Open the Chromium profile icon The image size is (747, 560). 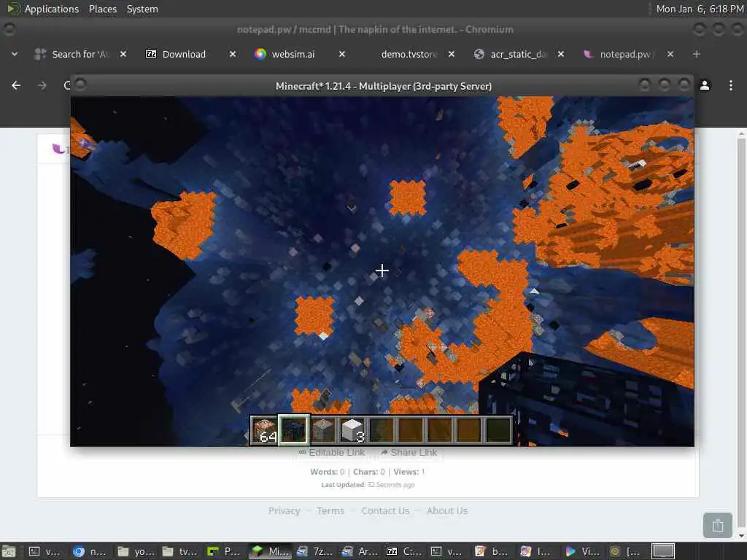pos(705,85)
